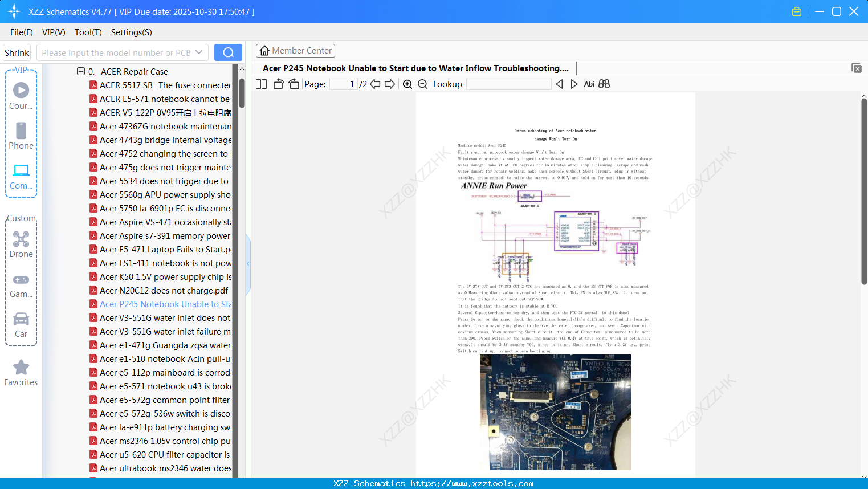Open 'Acer N20C12 does not charge.pdf'
The width and height of the screenshot is (868, 489).
[x=159, y=291]
